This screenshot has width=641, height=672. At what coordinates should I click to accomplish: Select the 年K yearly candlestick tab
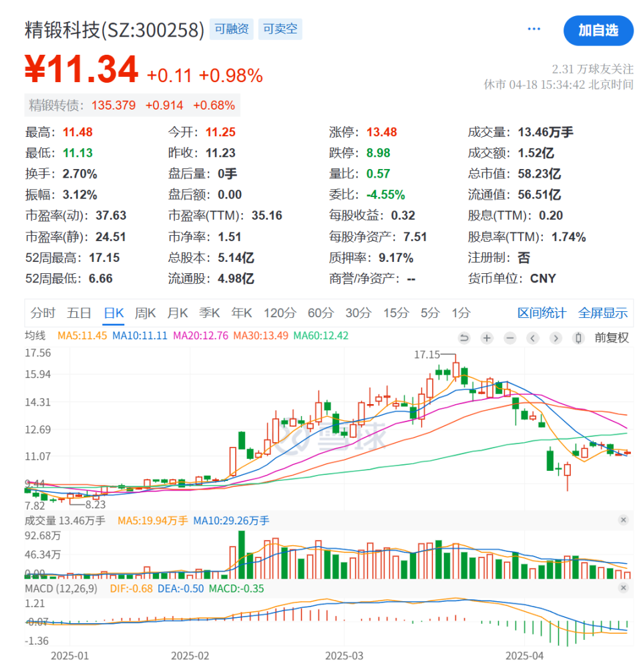pyautogui.click(x=242, y=313)
